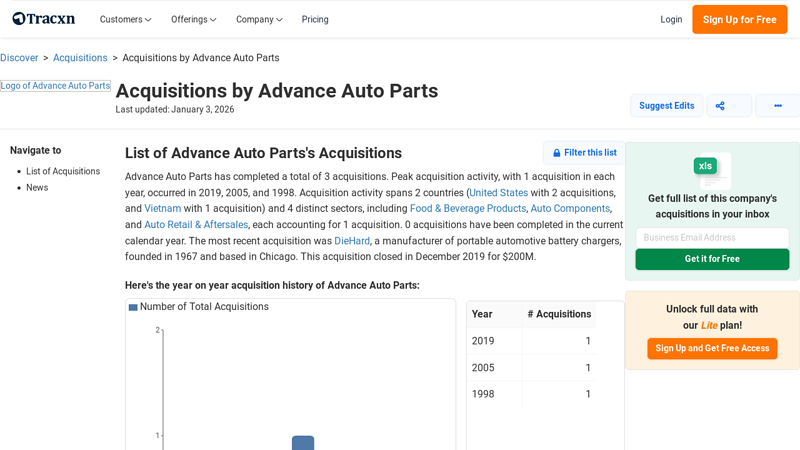This screenshot has width=800, height=450.
Task: Select the 2019 table row
Action: [531, 341]
